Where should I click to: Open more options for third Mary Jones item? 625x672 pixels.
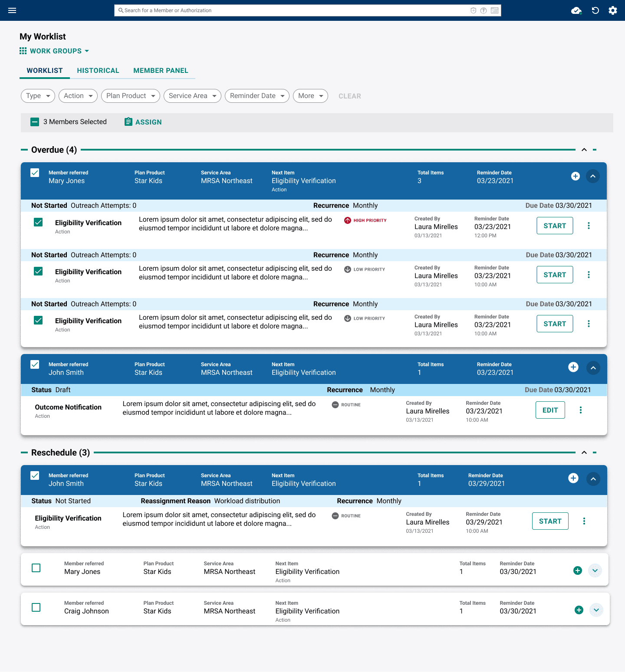click(589, 324)
